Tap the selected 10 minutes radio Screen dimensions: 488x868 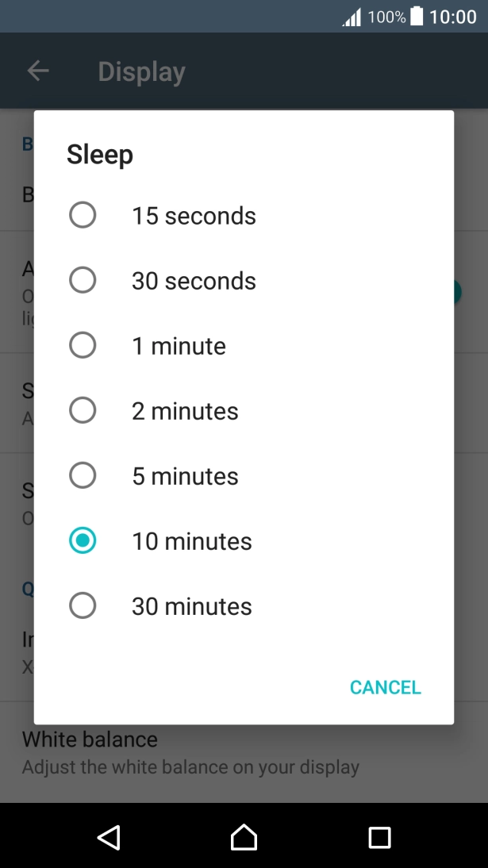click(x=83, y=540)
